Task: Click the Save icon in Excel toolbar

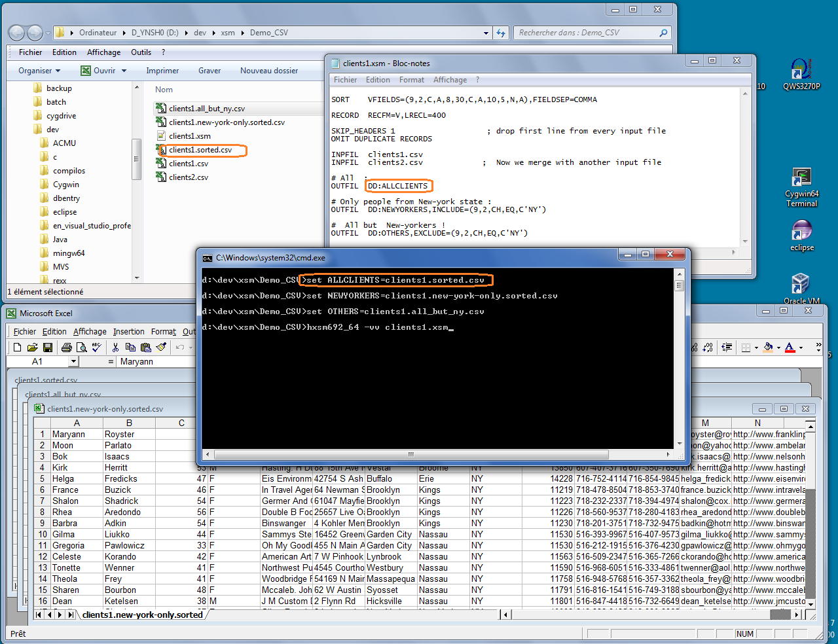Action: pos(48,348)
